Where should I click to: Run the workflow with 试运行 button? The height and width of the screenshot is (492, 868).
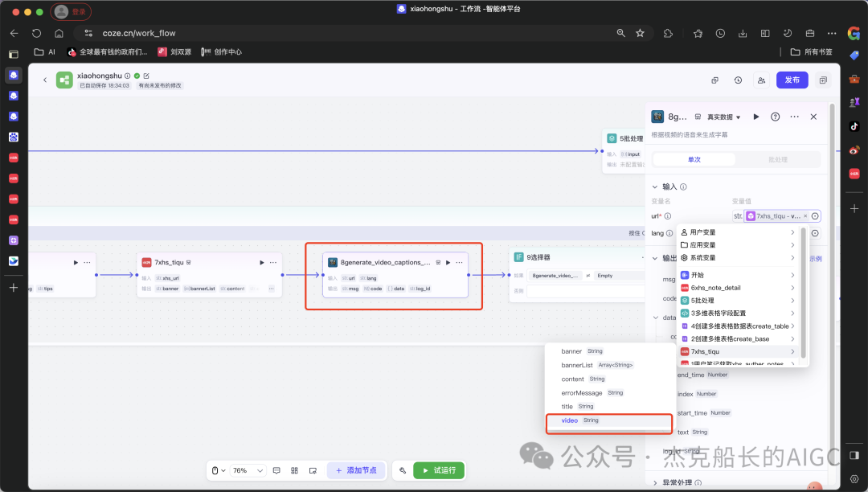[439, 470]
